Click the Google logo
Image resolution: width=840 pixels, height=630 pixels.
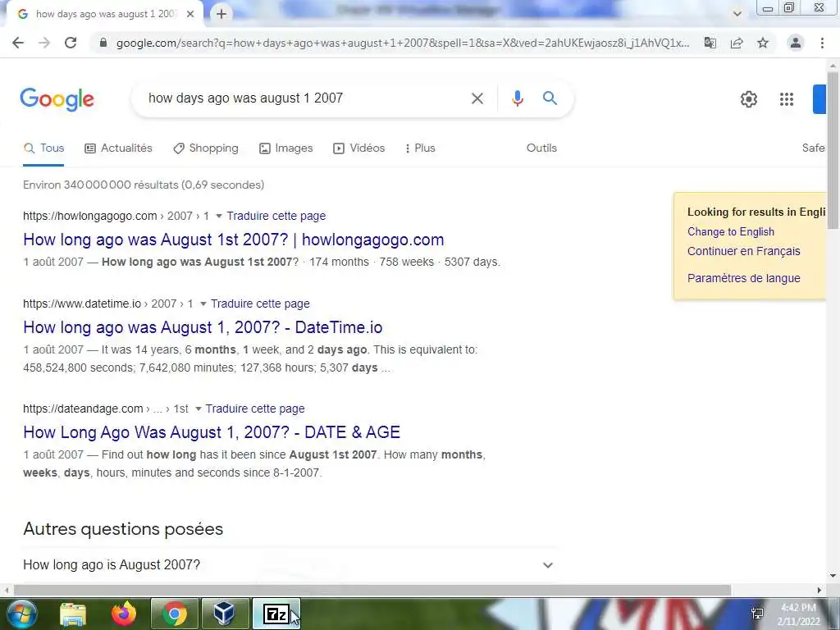tap(57, 99)
